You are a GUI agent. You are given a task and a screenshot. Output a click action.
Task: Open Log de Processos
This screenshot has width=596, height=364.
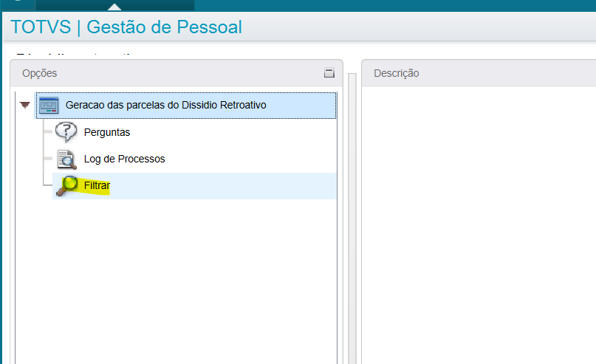[x=124, y=159]
